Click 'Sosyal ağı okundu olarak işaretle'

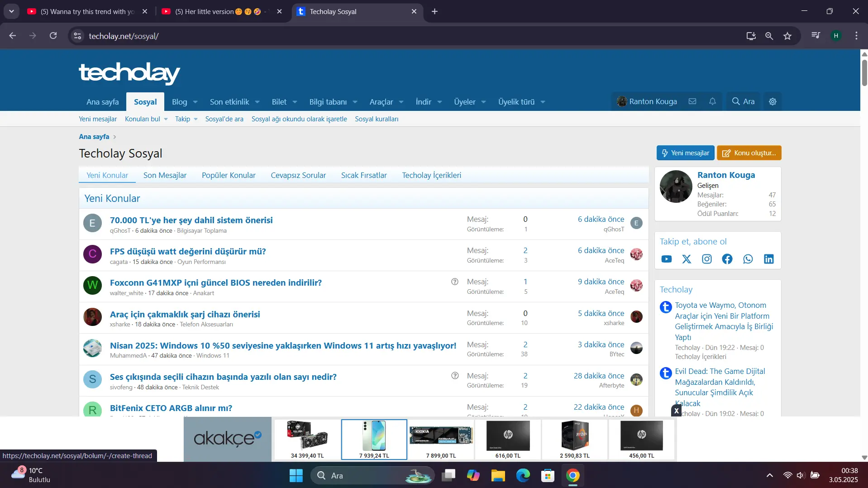click(x=299, y=119)
